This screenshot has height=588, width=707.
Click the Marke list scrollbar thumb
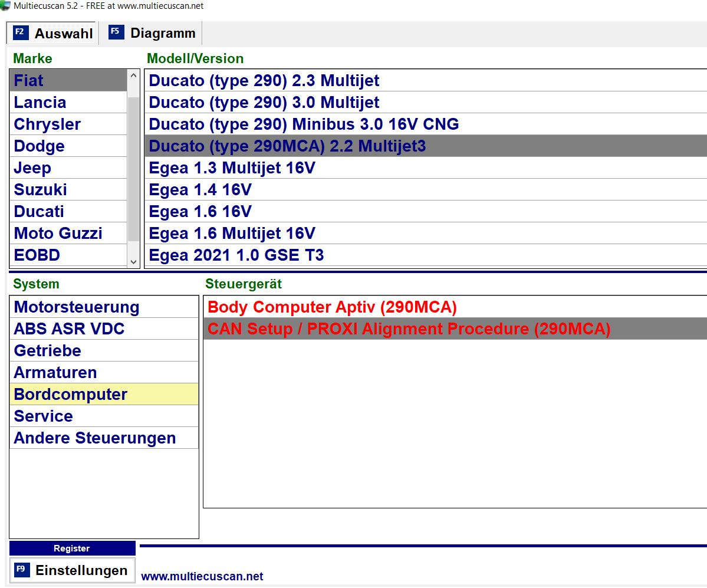coord(133,169)
